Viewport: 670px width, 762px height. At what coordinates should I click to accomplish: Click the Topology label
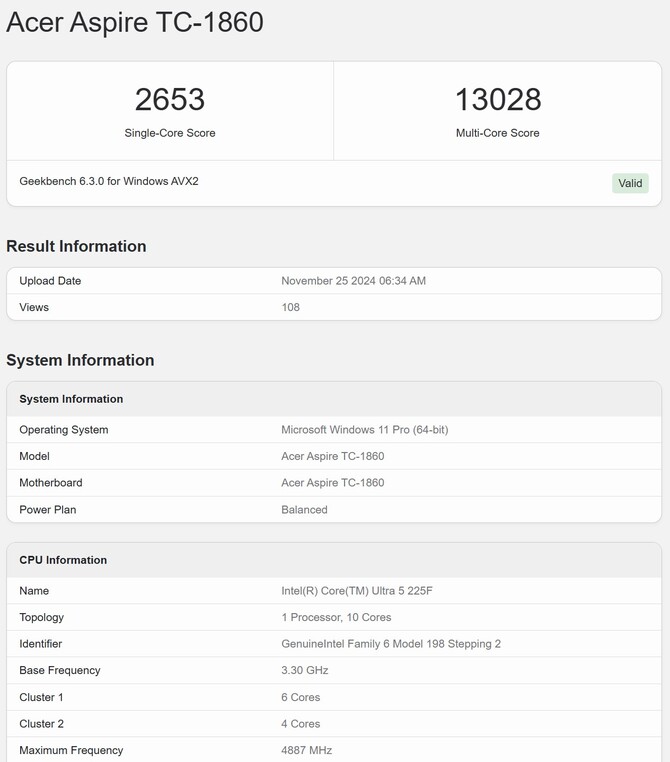42,618
